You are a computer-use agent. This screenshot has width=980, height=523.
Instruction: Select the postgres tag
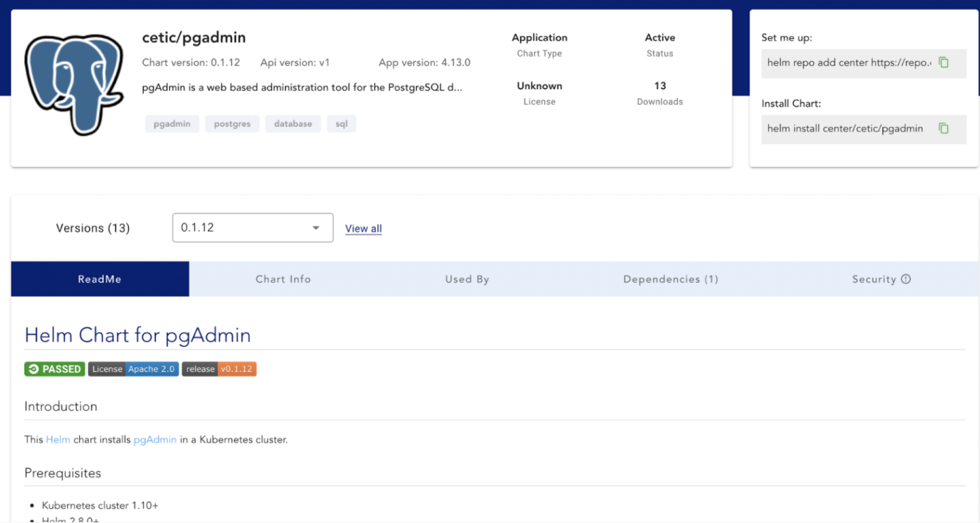[x=232, y=124]
